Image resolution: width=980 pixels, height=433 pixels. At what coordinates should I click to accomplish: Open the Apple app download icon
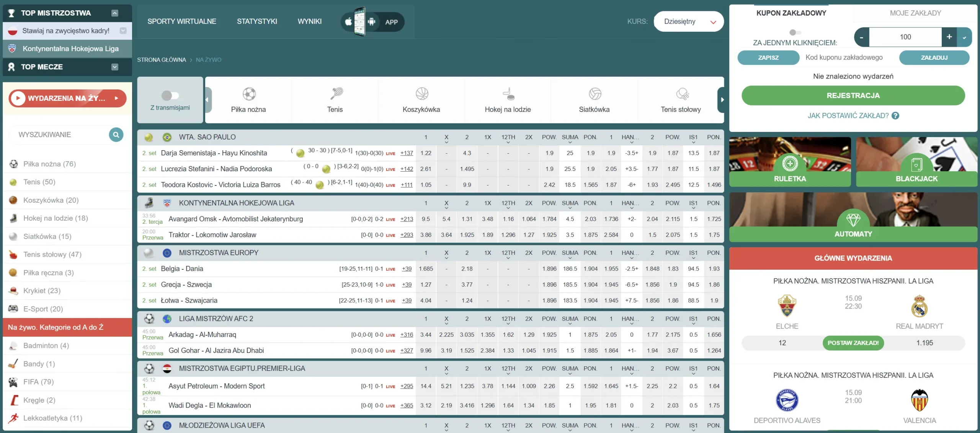(x=348, y=22)
